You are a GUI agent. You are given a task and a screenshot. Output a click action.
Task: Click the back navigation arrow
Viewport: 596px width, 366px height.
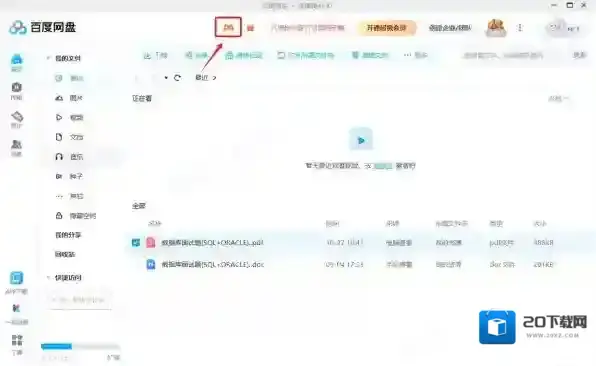click(138, 78)
